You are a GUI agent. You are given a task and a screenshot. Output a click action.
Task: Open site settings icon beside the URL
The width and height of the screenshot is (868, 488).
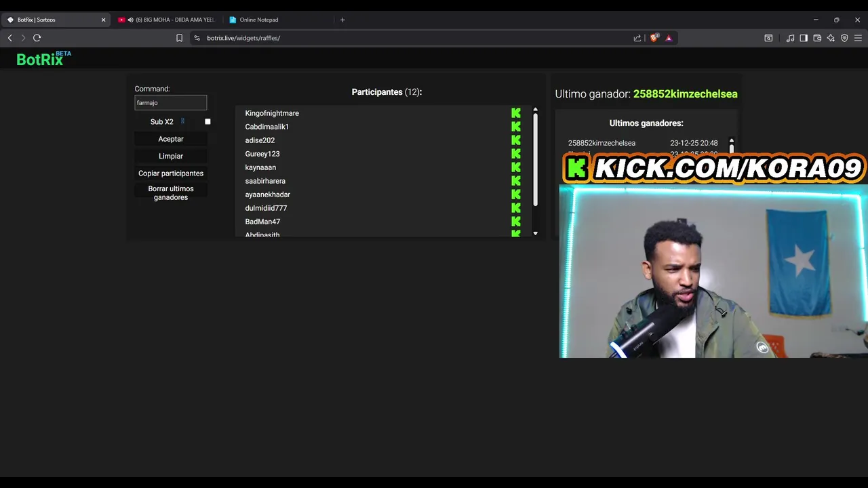[197, 38]
